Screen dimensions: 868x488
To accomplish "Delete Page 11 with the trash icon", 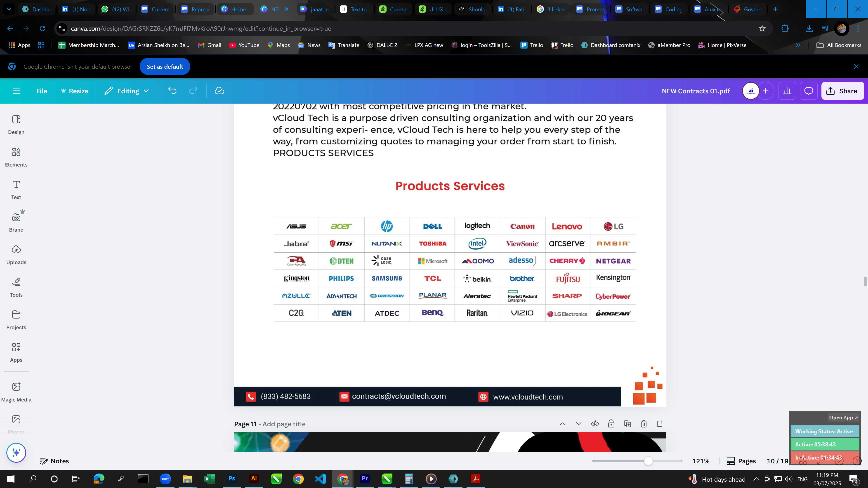I will click(x=644, y=424).
